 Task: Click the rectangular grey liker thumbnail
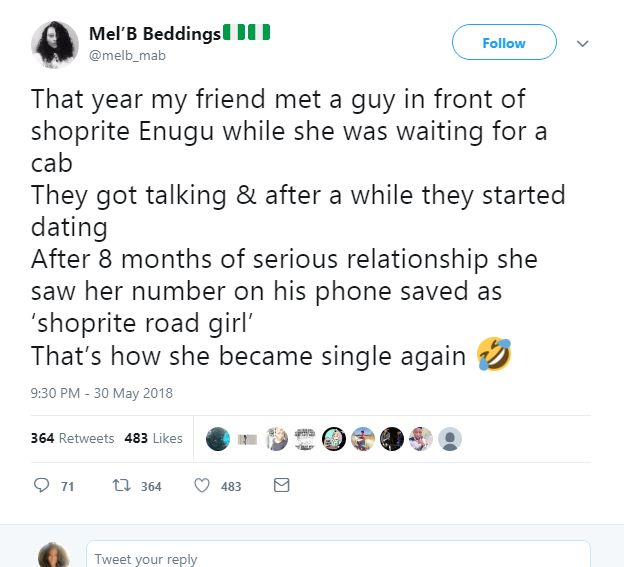pyautogui.click(x=247, y=439)
